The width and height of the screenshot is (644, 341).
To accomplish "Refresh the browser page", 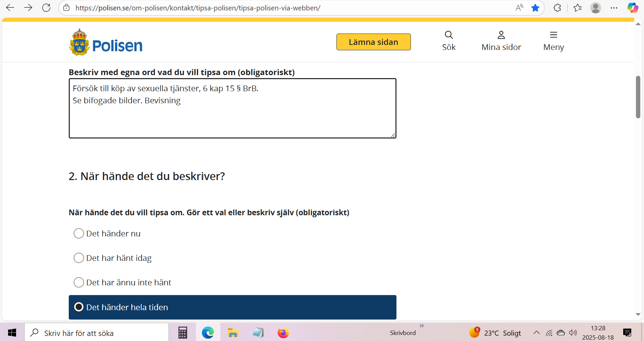I will pyautogui.click(x=46, y=8).
